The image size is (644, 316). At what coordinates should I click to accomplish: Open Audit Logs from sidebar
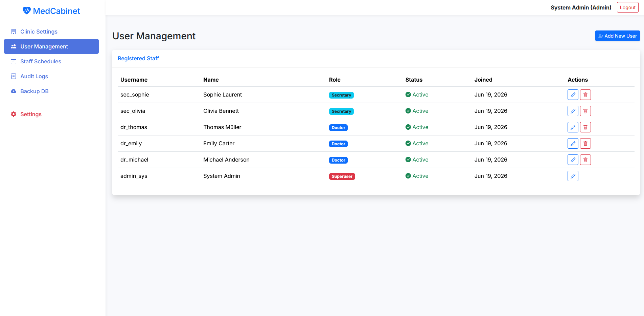(51, 76)
